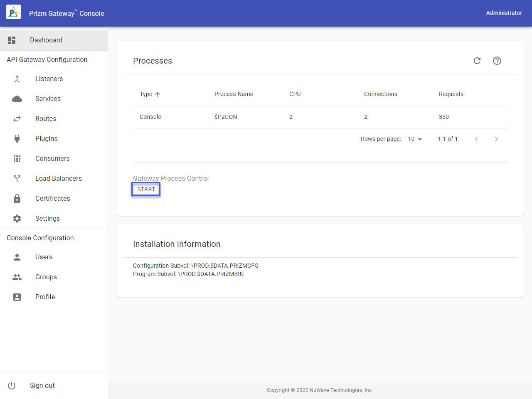Image resolution: width=532 pixels, height=399 pixels.
Task: Open Load Balancers page
Action: click(58, 179)
